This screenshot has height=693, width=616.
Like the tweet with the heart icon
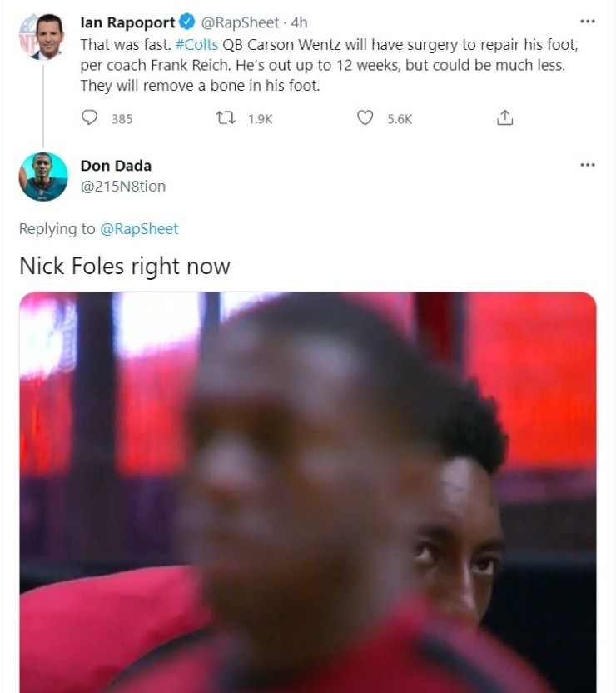(x=365, y=118)
